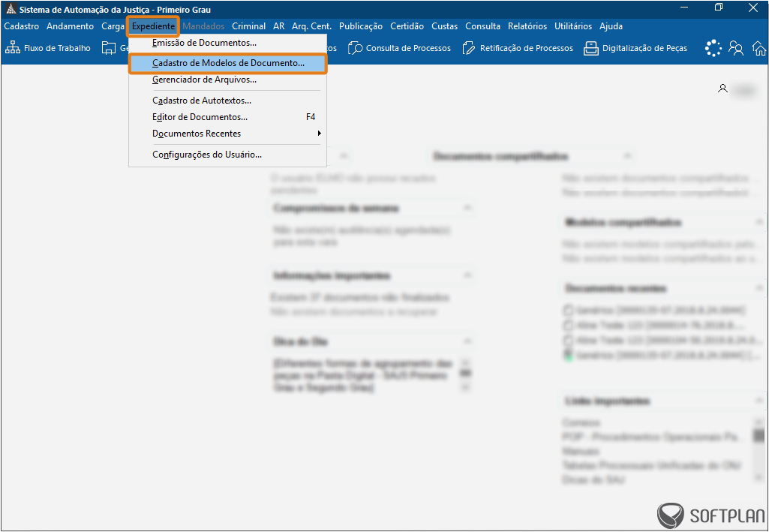
Task: Open the Consulta menu in the menu bar
Action: pyautogui.click(x=483, y=26)
